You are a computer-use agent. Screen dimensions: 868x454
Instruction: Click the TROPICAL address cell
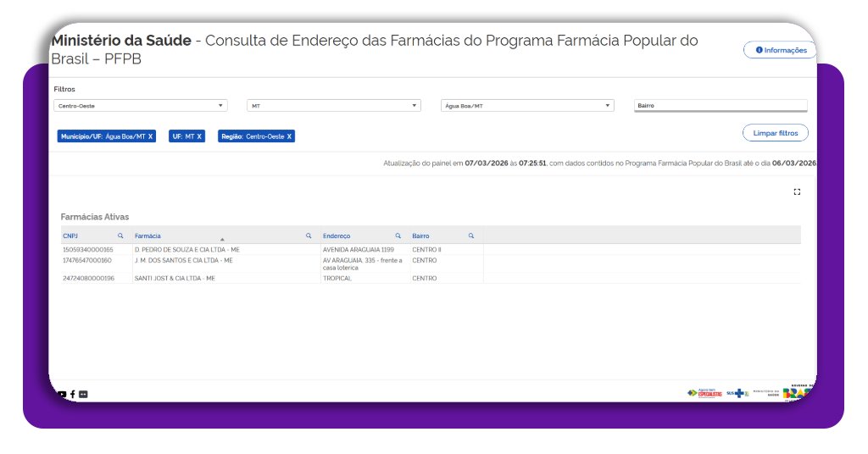[337, 279]
